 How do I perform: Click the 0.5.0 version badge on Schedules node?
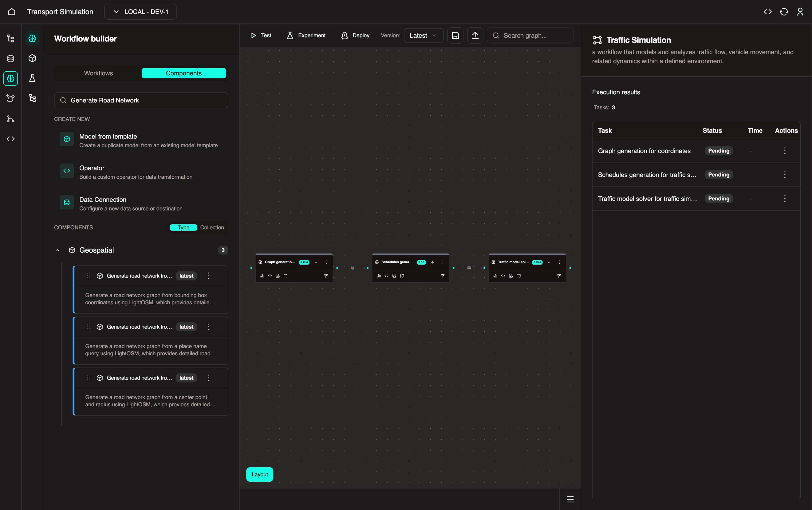tap(421, 262)
